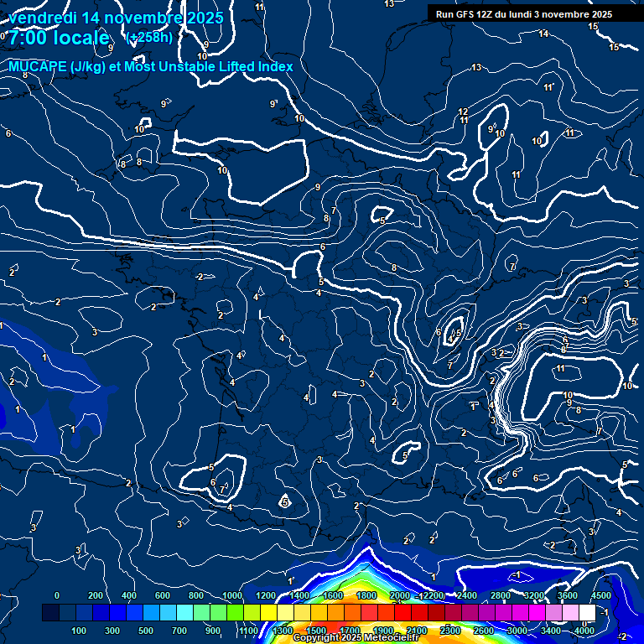The height and width of the screenshot is (644, 644).
Task: Click the legend label '400'
Action: 129,595
